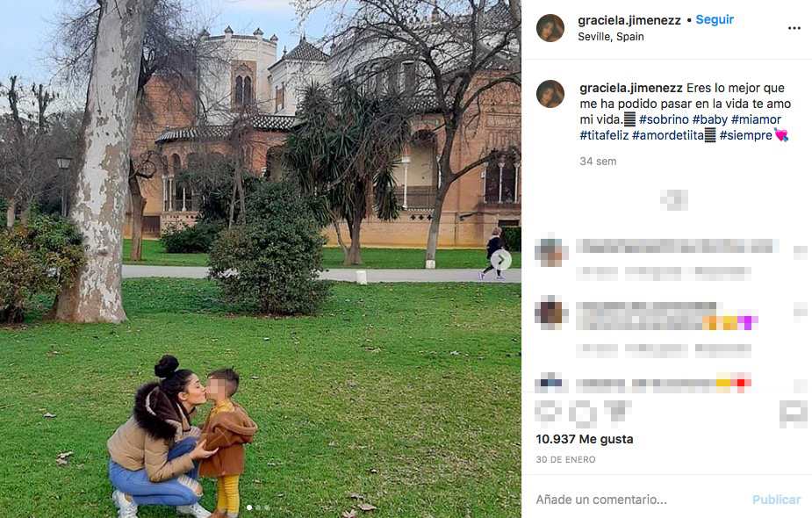Focus the 'Añade un comentario' field

pyautogui.click(x=643, y=500)
